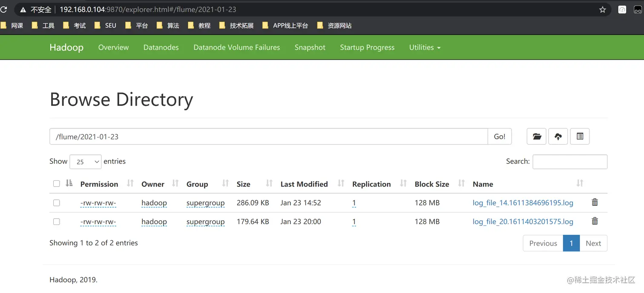The image size is (644, 293).
Task: Open the log_file_14.1611384696195.log link
Action: [x=523, y=203]
